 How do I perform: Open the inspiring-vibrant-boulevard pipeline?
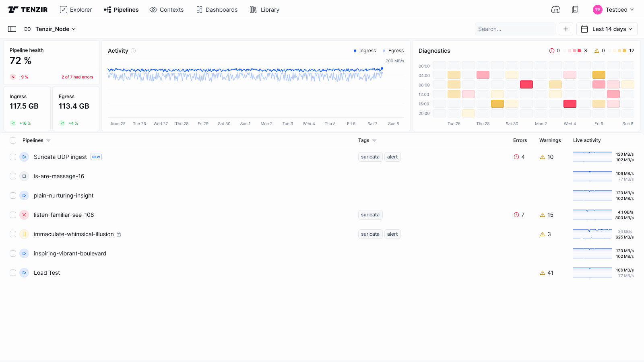[70, 253]
